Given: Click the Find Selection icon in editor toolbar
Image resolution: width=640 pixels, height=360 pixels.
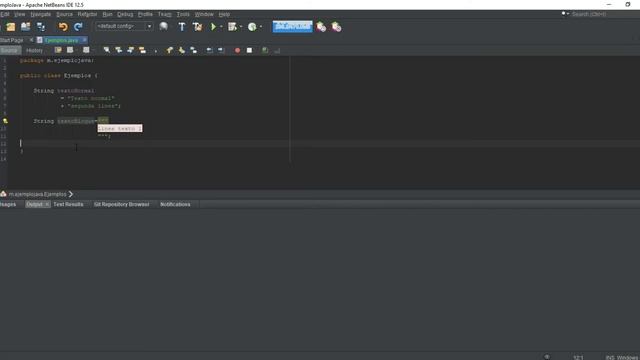Looking at the screenshot, I should [x=107, y=50].
